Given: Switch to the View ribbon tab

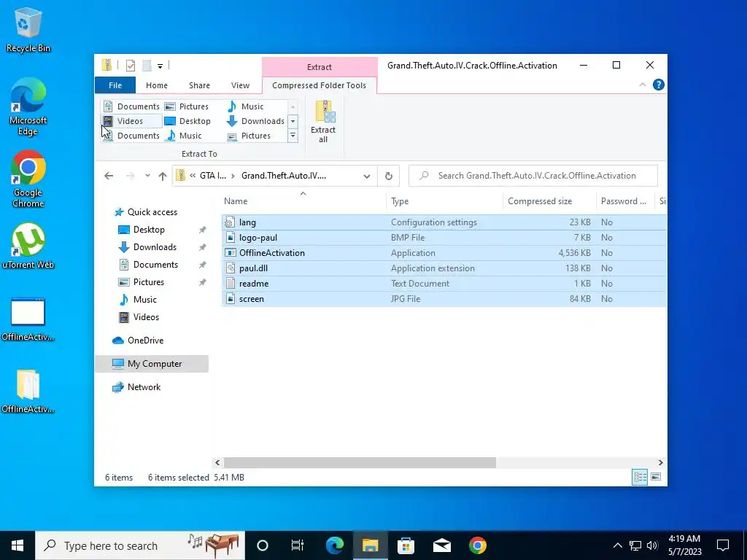Looking at the screenshot, I should point(240,85).
